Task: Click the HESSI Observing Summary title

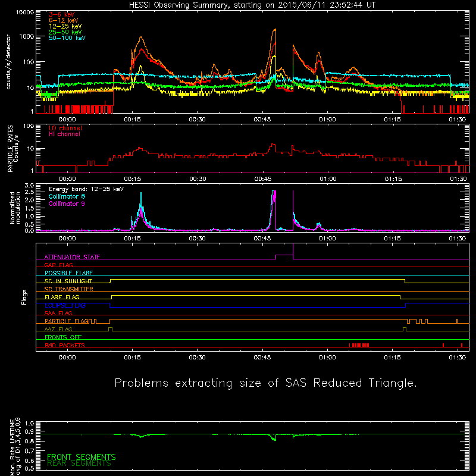Action: [252, 5]
